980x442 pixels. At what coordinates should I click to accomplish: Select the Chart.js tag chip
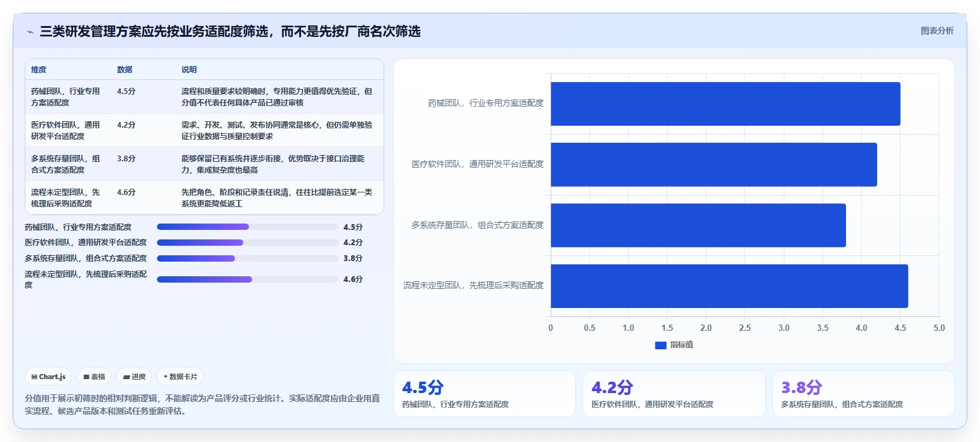[x=49, y=377]
